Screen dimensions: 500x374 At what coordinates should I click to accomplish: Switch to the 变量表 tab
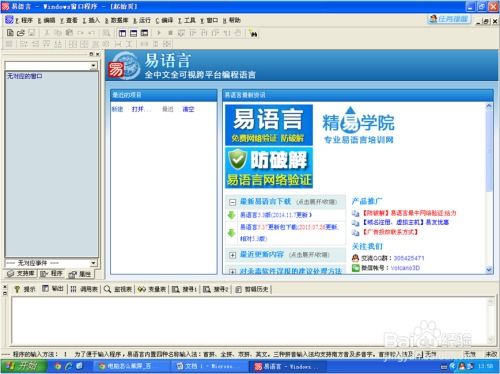tap(152, 289)
